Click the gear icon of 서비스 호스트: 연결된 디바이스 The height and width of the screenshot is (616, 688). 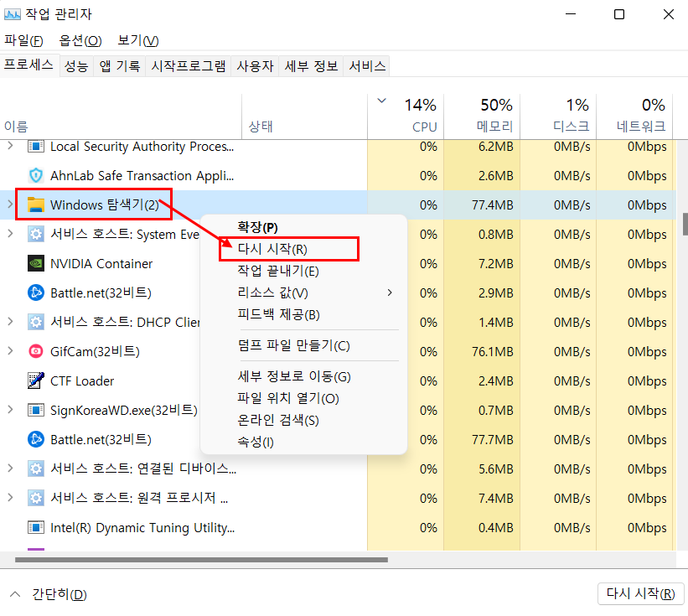click(35, 468)
